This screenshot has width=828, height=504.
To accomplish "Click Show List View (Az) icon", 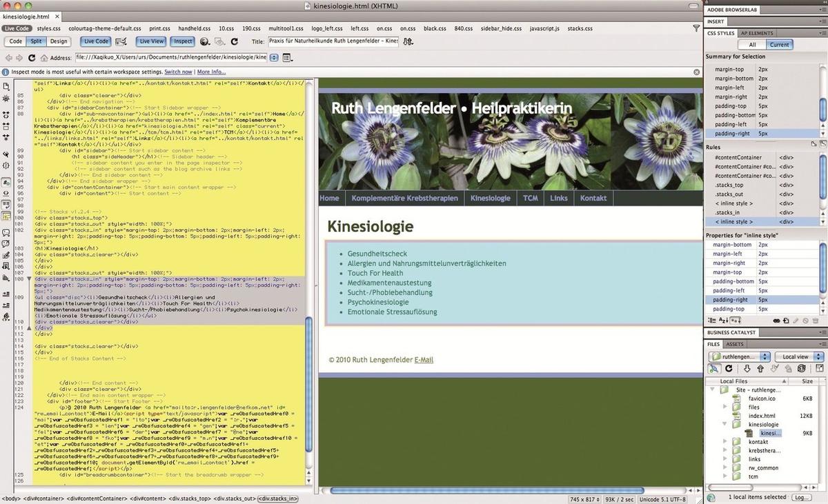I will (722, 321).
